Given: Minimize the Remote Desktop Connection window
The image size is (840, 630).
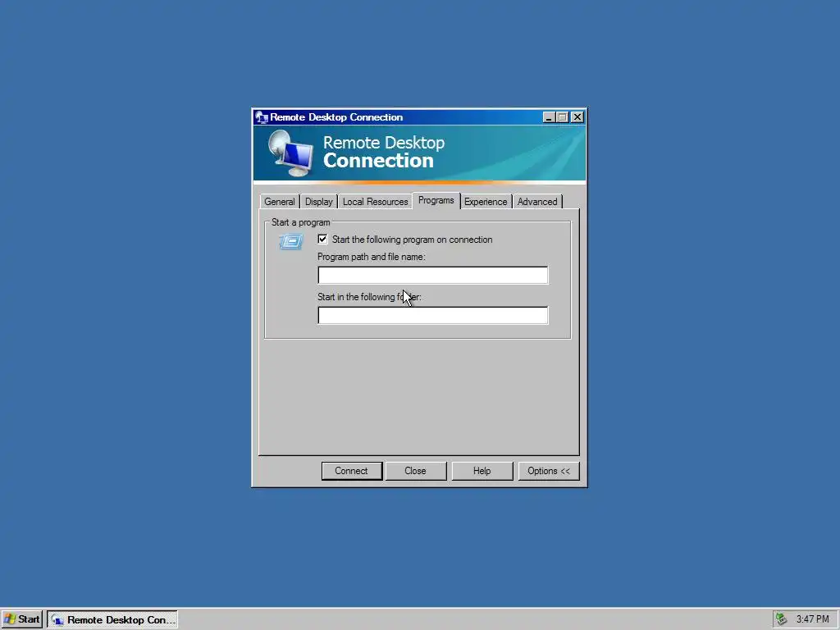Looking at the screenshot, I should pos(548,116).
